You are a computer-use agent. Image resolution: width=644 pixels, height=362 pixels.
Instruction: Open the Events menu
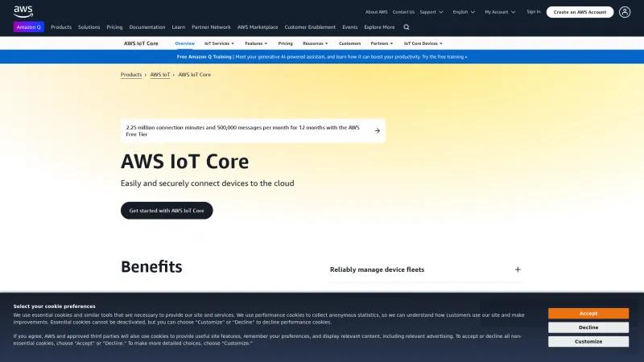tap(350, 27)
